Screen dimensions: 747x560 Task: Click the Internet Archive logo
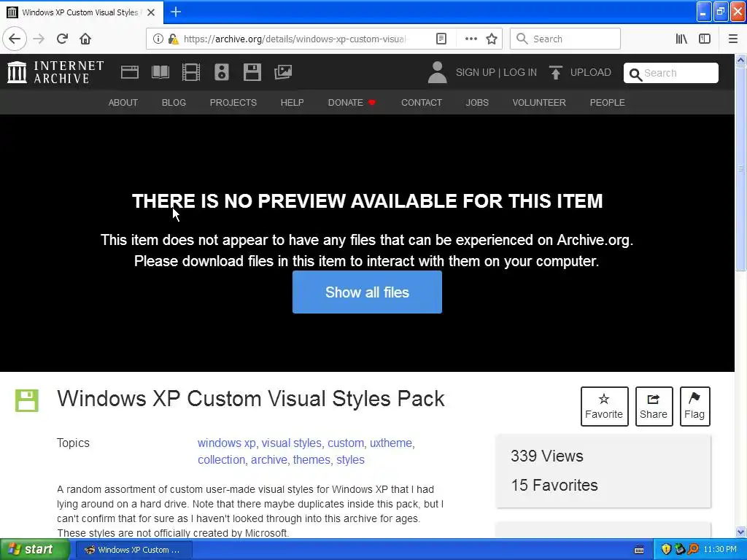55,72
